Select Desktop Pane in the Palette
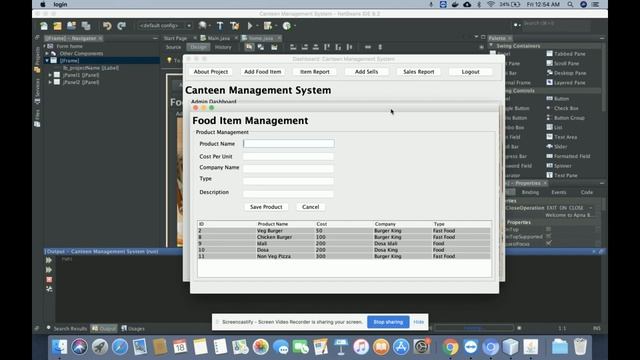The image size is (640, 360). pos(566,73)
